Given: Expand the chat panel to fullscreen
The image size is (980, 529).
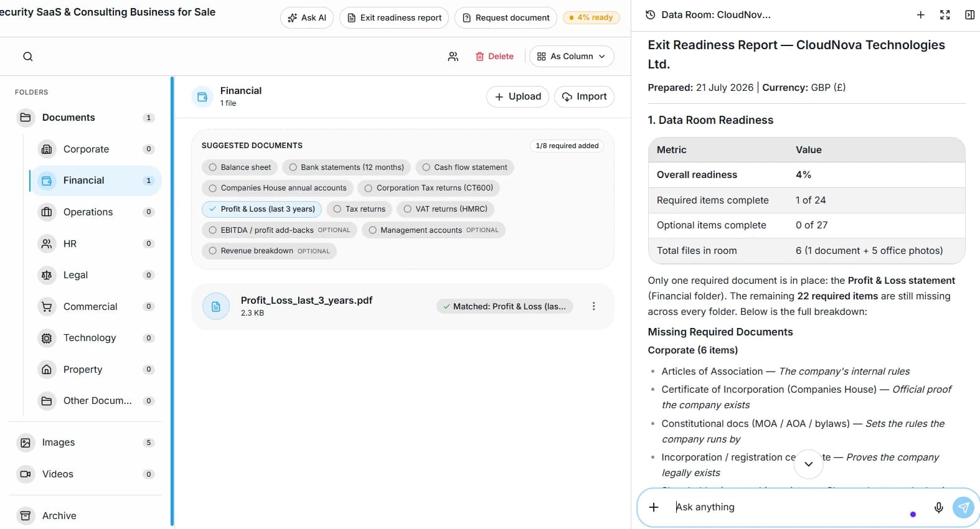Looking at the screenshot, I should [x=945, y=15].
